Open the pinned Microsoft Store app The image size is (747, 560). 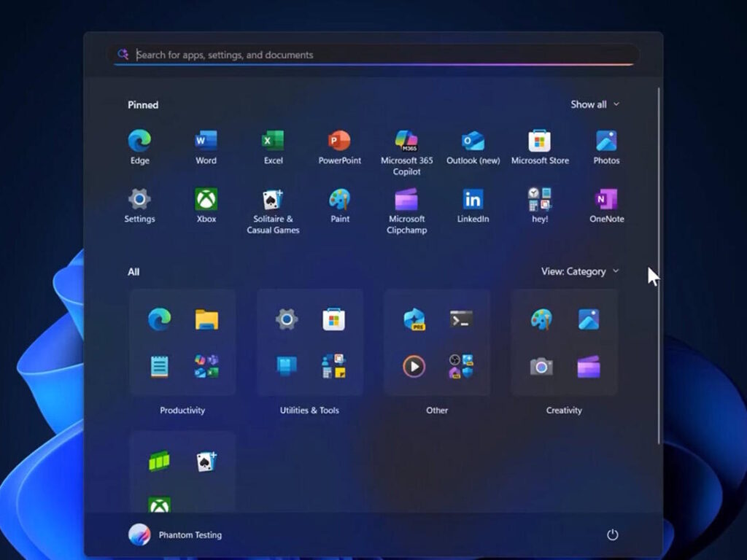tap(540, 147)
